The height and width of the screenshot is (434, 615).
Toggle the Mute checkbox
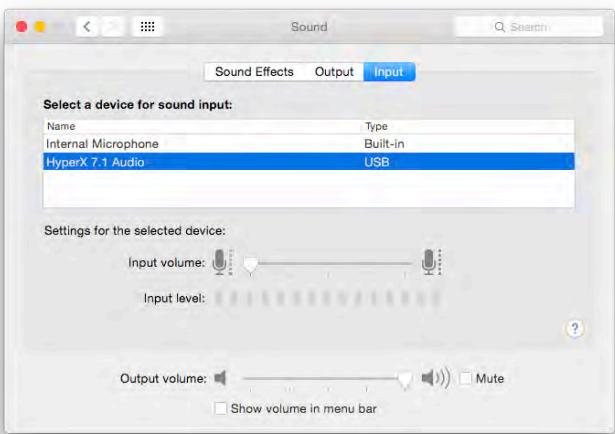pos(466,378)
